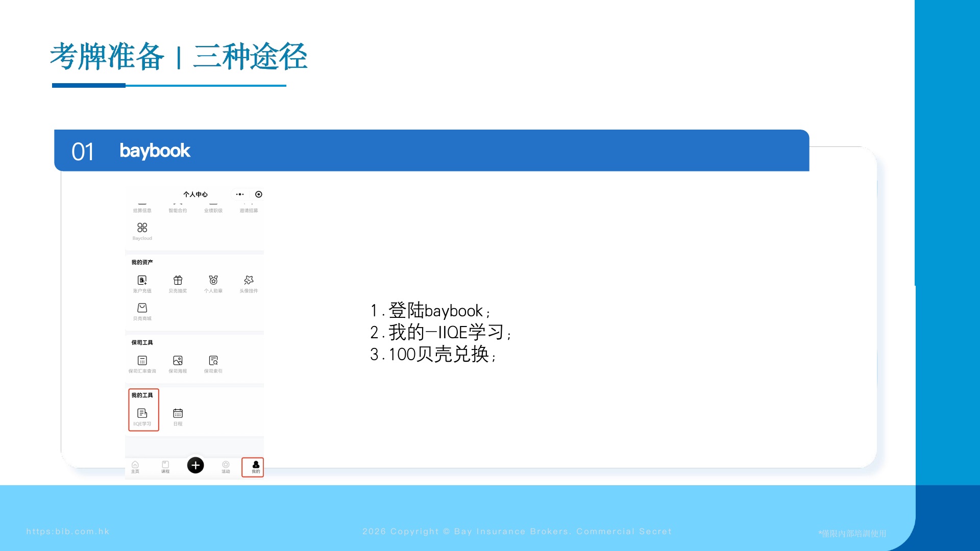Switch to the 主页 home tab
980x551 pixels.
(135, 467)
